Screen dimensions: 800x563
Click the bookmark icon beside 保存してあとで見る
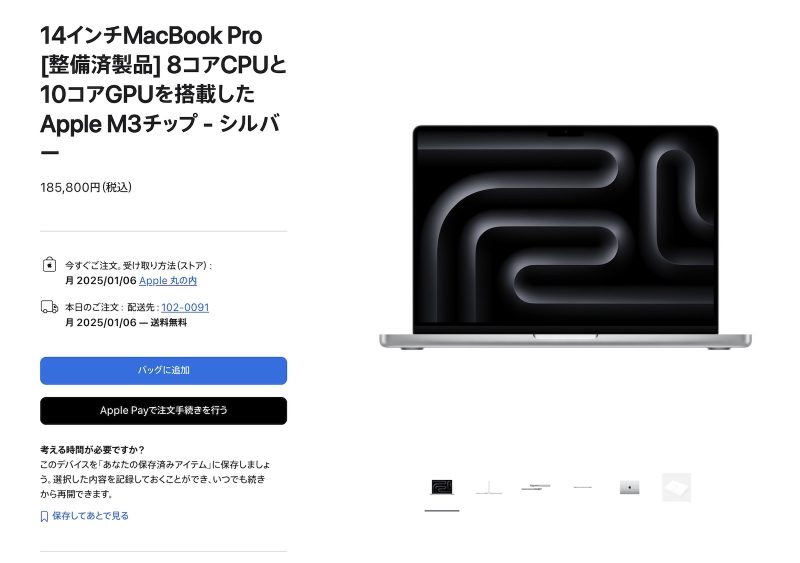(44, 516)
